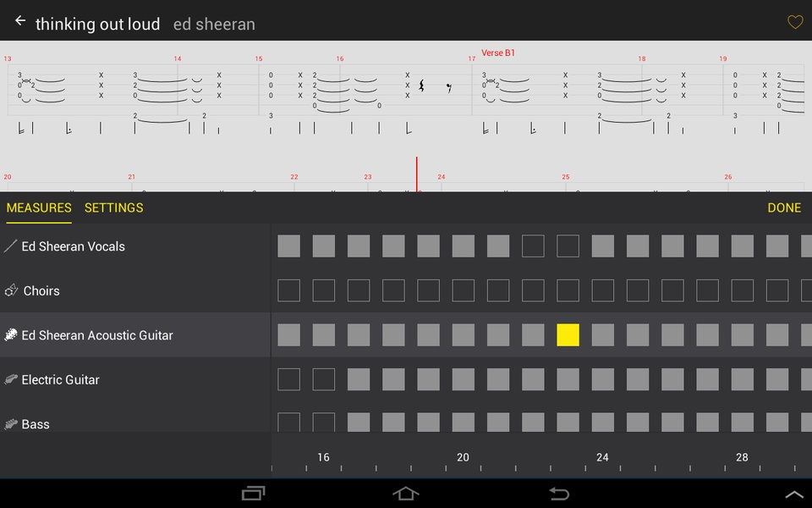Tap measure 28 cell in Choirs row

coord(742,290)
